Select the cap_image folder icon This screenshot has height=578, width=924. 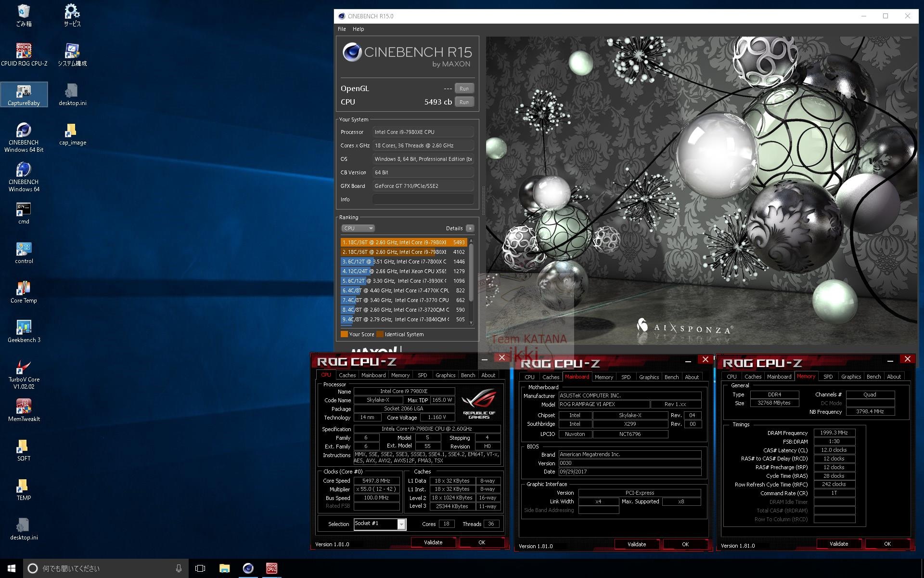(x=72, y=134)
